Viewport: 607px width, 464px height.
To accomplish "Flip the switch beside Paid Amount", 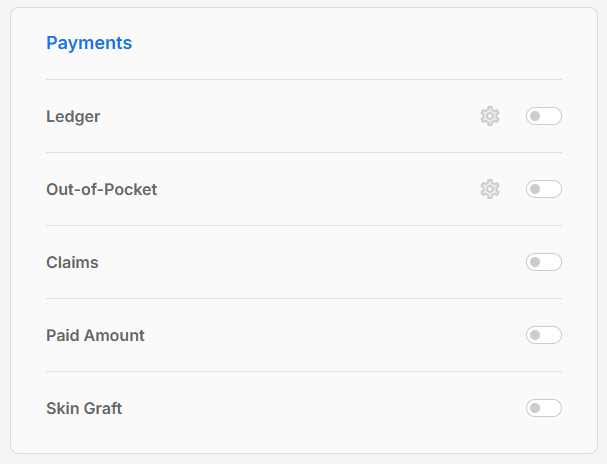I will [x=543, y=335].
